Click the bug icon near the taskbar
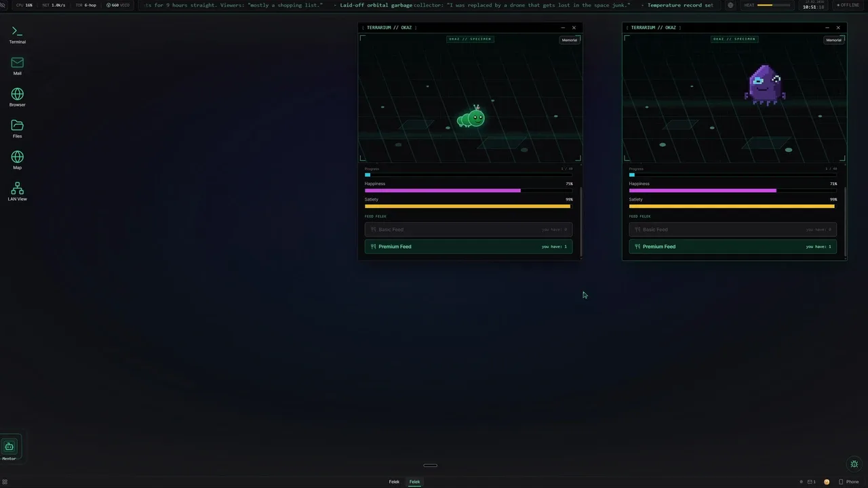Image resolution: width=868 pixels, height=488 pixels. [854, 464]
